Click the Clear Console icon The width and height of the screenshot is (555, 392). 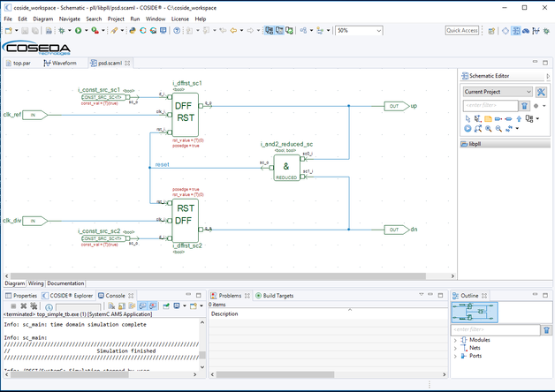point(111,306)
